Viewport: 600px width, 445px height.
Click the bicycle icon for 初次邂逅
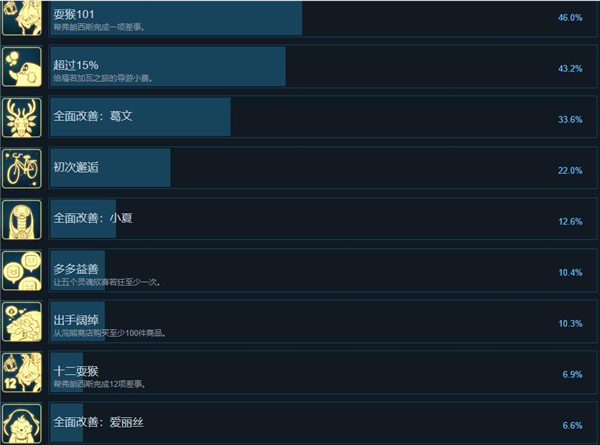pyautogui.click(x=22, y=169)
